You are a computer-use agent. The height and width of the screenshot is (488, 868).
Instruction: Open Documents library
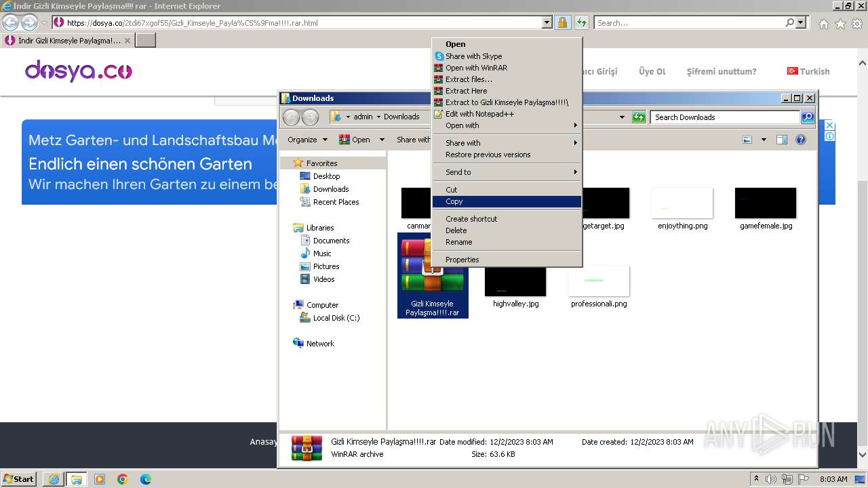(x=331, y=241)
